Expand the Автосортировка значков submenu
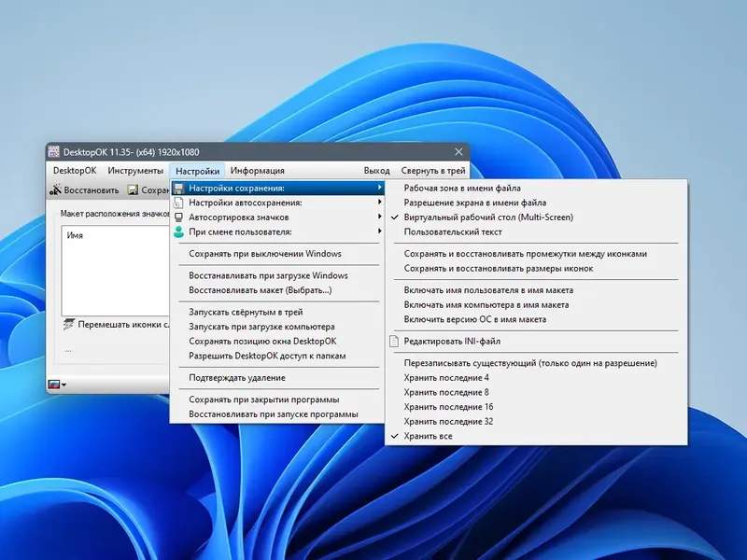Image resolution: width=747 pixels, height=560 pixels. click(277, 217)
